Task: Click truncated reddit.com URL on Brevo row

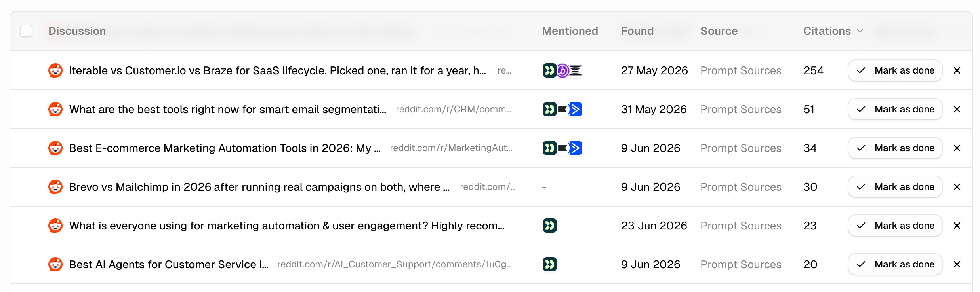Action: pos(488,187)
